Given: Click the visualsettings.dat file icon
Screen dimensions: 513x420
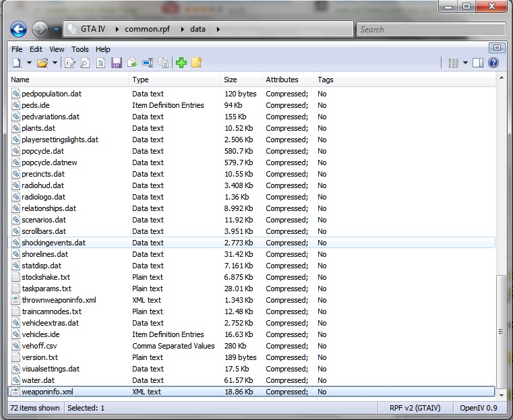Looking at the screenshot, I should [16, 369].
